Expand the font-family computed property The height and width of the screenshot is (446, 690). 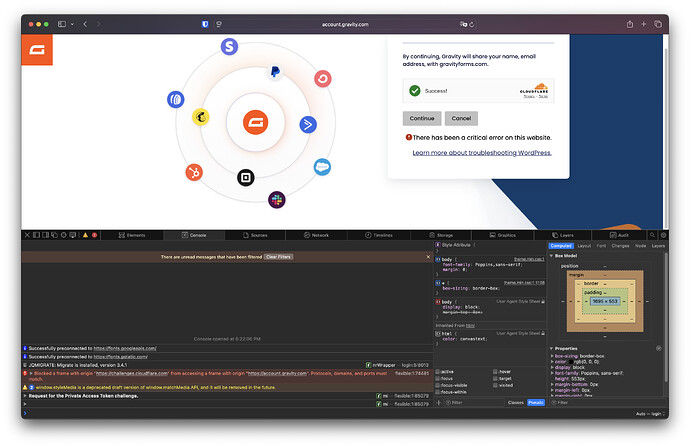click(552, 373)
